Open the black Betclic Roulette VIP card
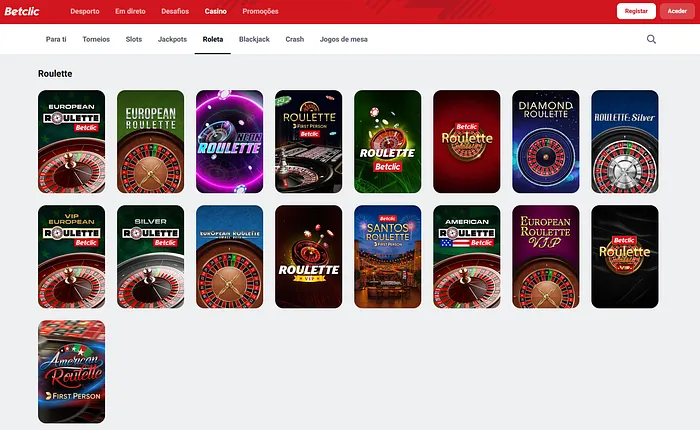Image resolution: width=700 pixels, height=430 pixels. coord(625,257)
